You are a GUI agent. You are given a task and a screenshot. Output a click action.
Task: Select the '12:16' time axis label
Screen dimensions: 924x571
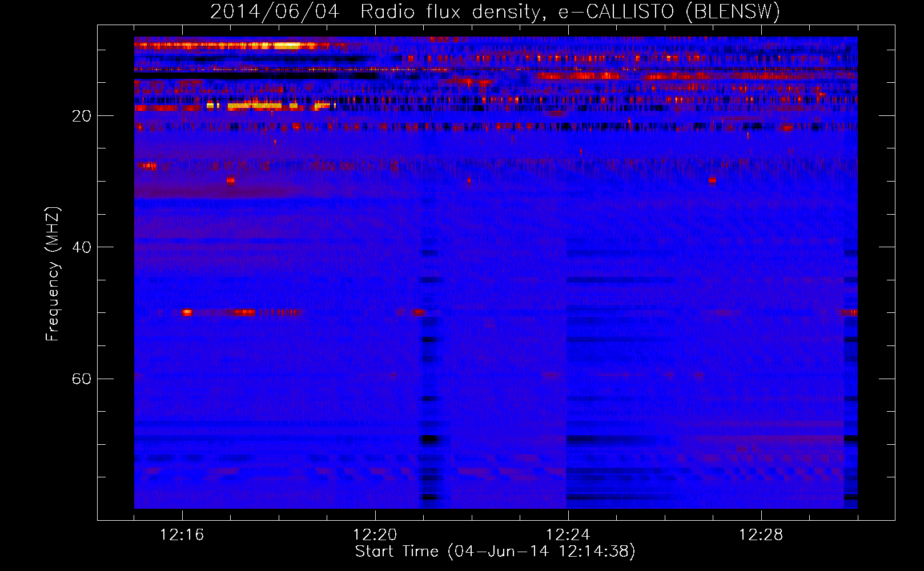click(x=182, y=535)
